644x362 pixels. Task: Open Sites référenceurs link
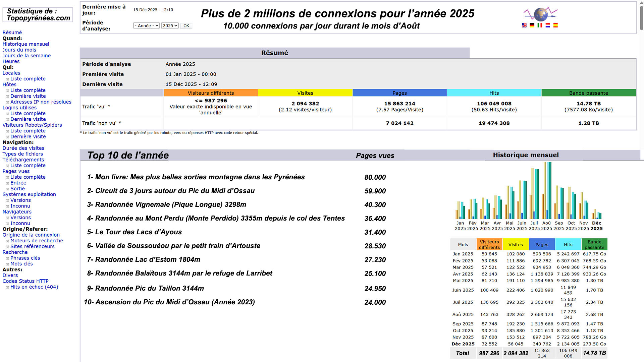click(32, 246)
